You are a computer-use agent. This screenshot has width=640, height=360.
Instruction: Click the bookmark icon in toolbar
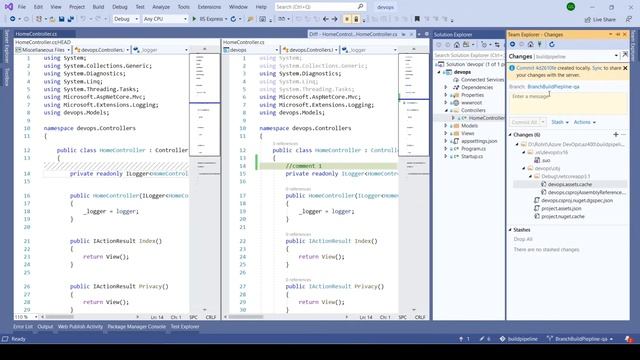pos(417,19)
